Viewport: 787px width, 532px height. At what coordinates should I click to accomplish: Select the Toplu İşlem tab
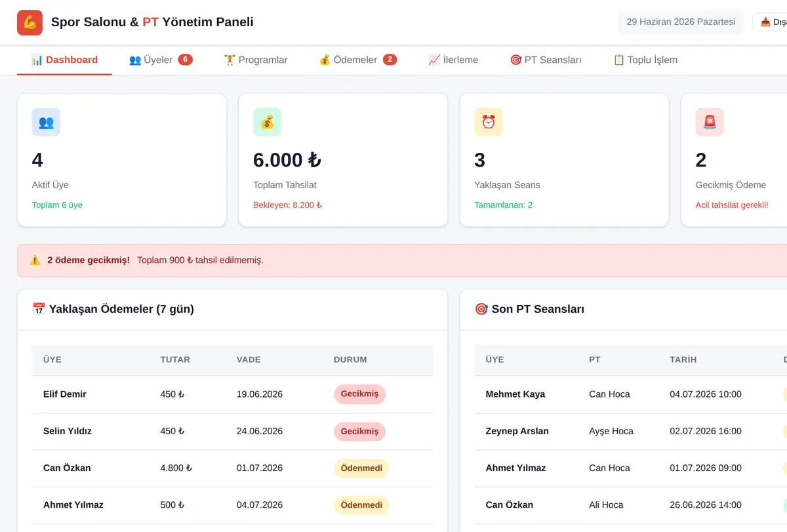click(645, 60)
